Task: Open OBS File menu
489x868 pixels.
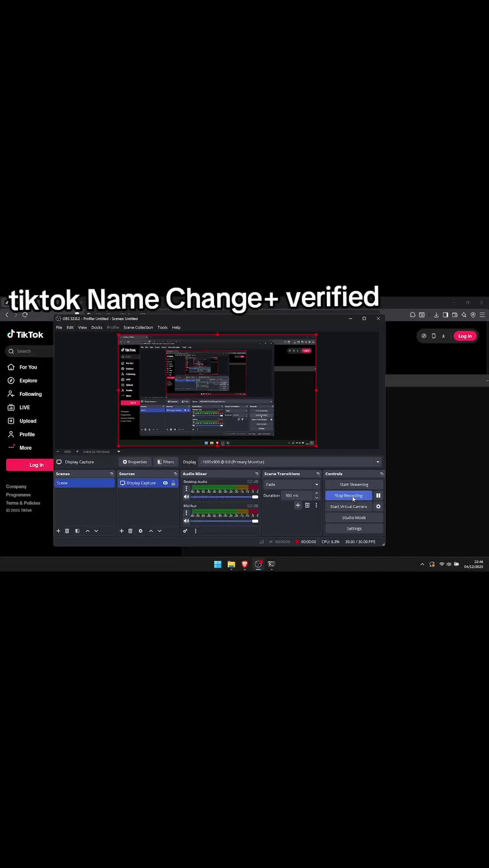Action: click(x=59, y=327)
